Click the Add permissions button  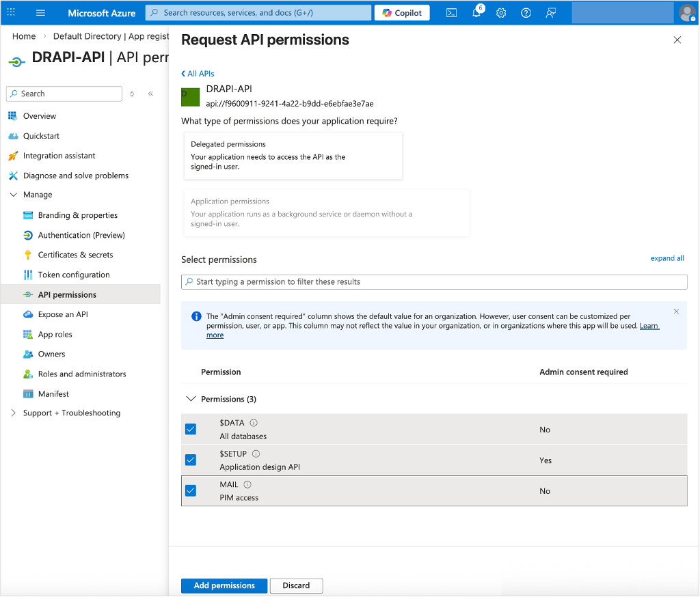(x=224, y=585)
